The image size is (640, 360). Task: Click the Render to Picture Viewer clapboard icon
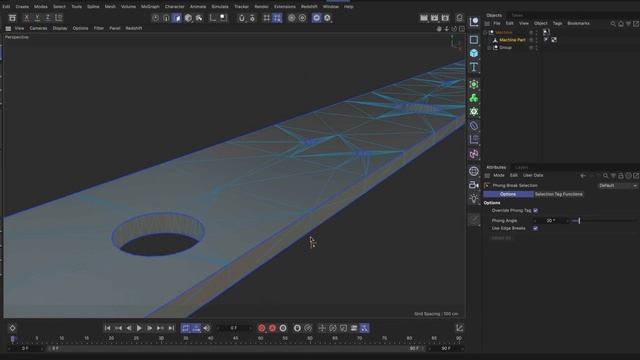coord(435,18)
